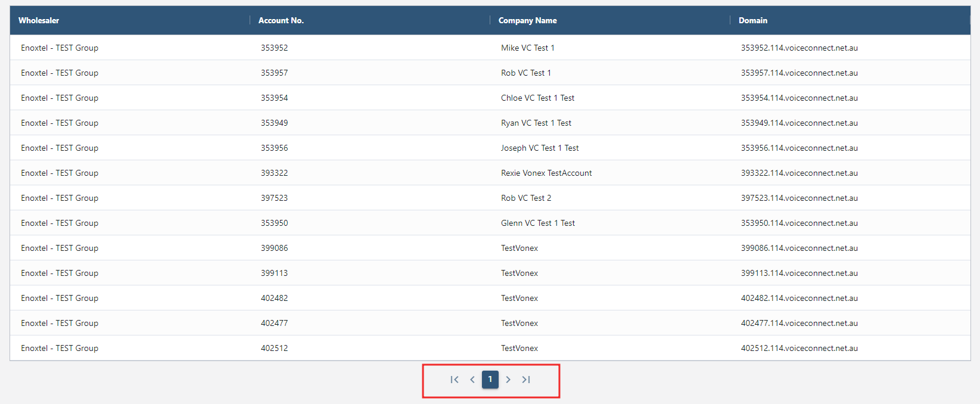Screen dimensions: 980x404
Task: Select Joseph VC Test 1 Test row
Action: click(540, 148)
